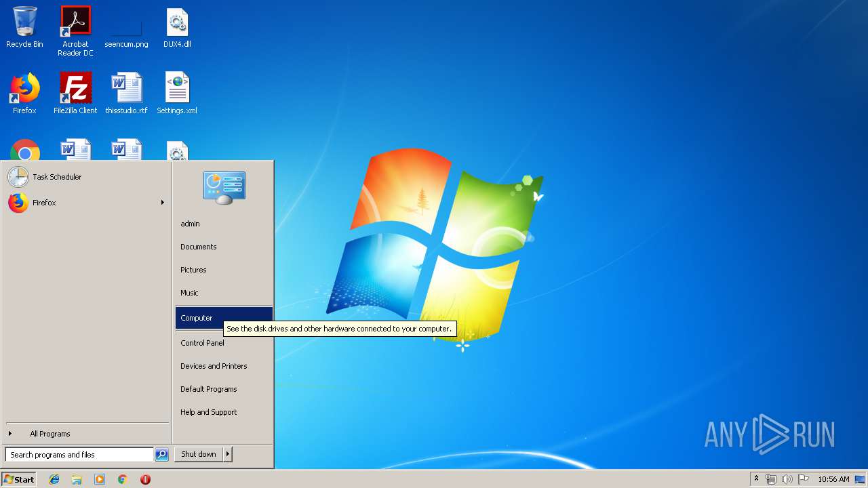Expand Firefox jump list arrow

point(163,203)
